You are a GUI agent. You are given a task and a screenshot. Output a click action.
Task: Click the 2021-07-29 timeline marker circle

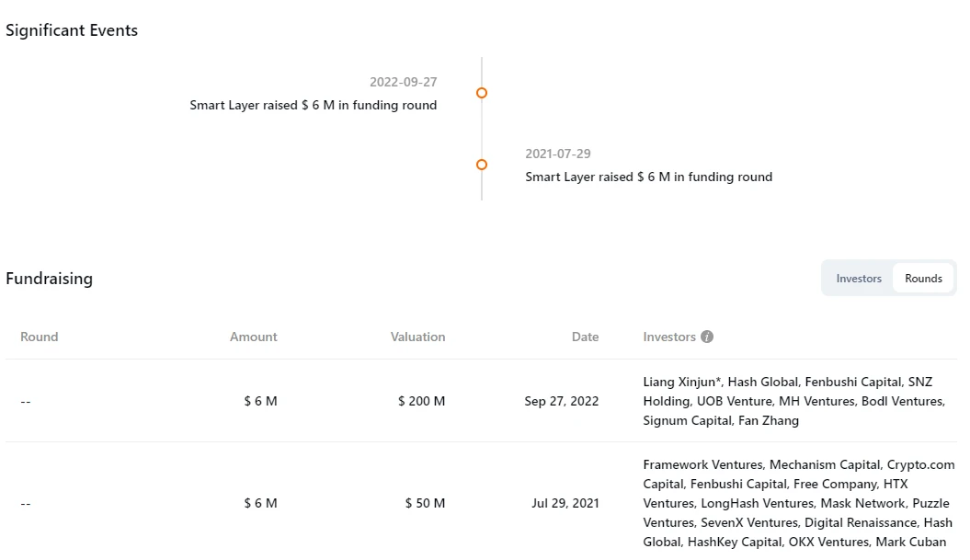click(482, 165)
